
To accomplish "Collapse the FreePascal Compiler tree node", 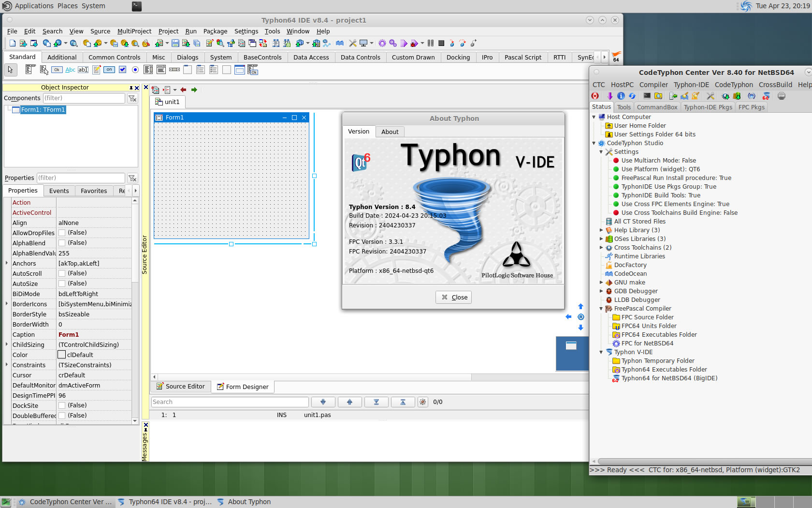I will 601,309.
